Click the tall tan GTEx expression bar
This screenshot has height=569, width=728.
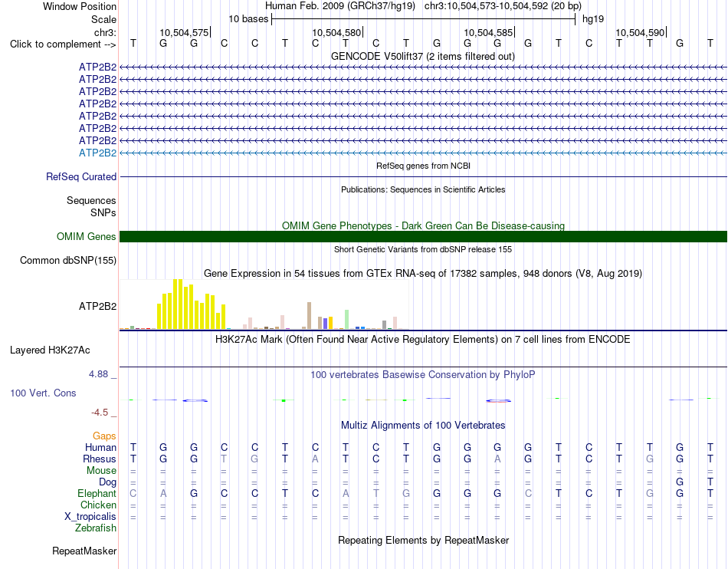tap(310, 316)
